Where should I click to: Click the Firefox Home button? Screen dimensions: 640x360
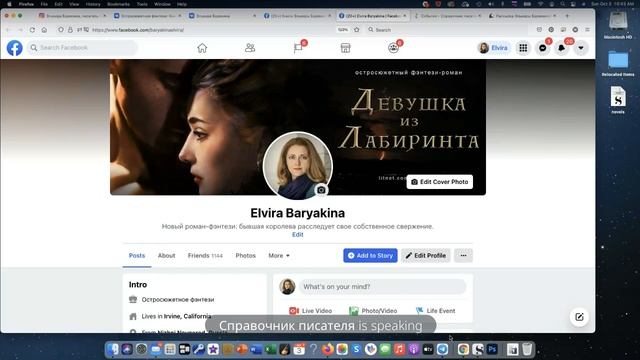tap(44, 30)
